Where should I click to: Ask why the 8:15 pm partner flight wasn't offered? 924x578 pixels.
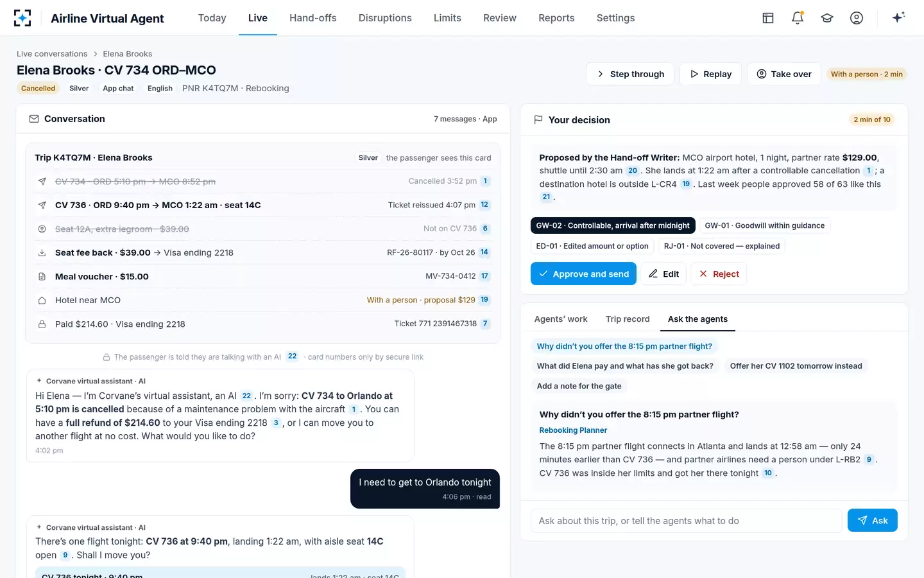click(624, 346)
